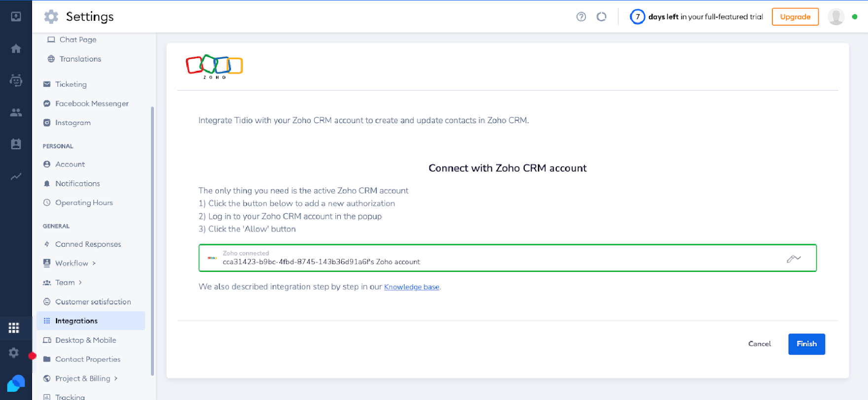Open the apps grid icon in the sidebar
The image size is (868, 400).
[x=14, y=328]
